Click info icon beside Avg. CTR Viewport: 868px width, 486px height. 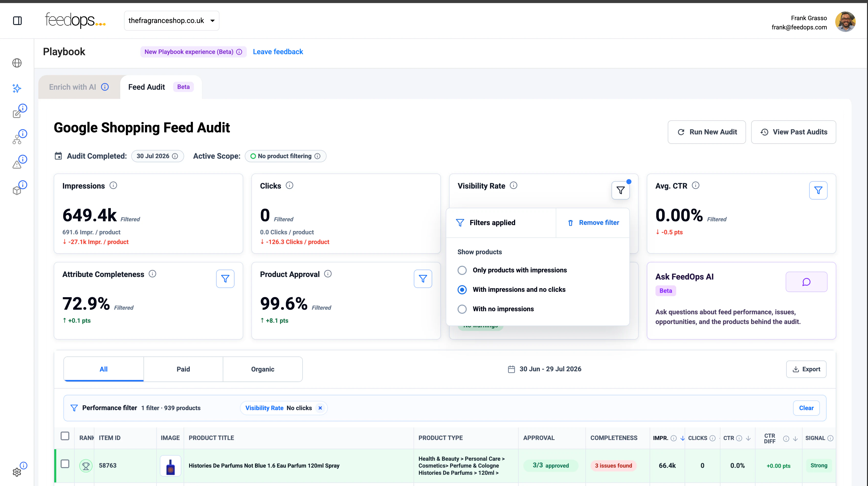(695, 186)
